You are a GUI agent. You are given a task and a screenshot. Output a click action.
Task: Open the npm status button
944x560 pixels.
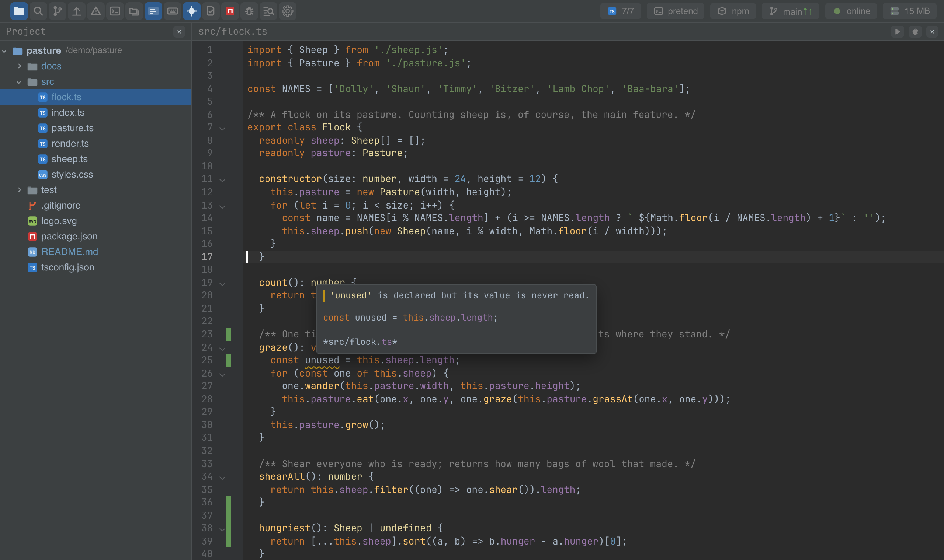(x=733, y=11)
